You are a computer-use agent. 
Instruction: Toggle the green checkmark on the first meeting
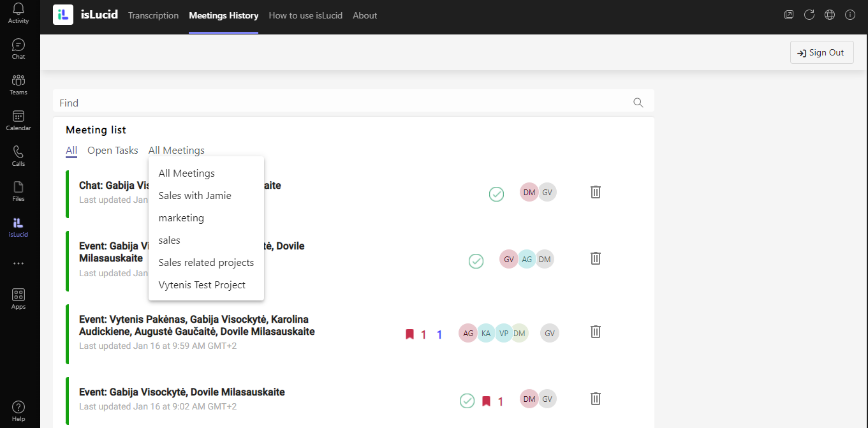(x=496, y=194)
